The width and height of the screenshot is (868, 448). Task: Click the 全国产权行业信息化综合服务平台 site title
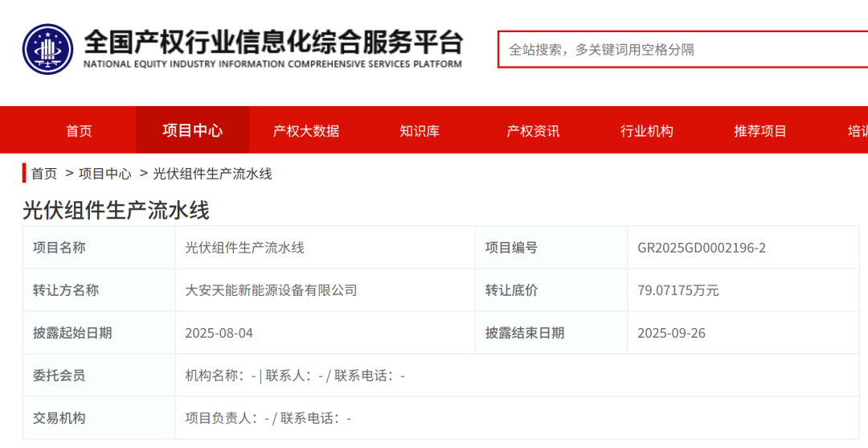[x=273, y=42]
